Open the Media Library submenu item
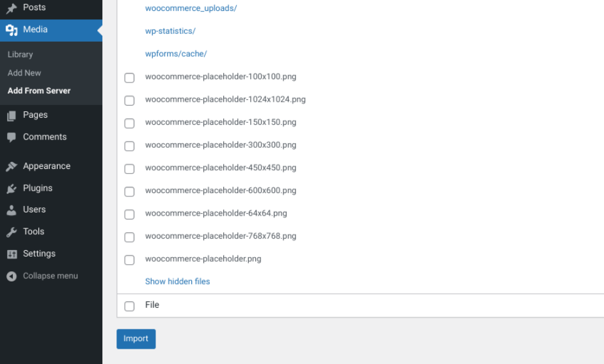Viewport: 604px width, 364px height. (20, 54)
